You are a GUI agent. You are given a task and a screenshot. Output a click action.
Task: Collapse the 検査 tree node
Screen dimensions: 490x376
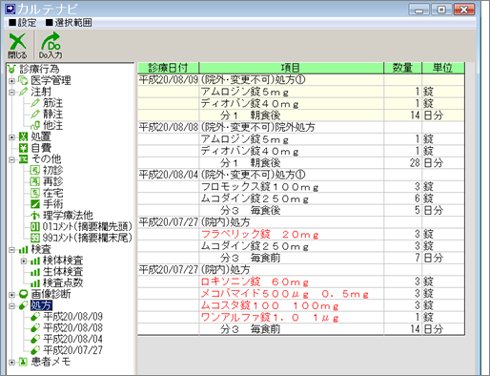12,250
